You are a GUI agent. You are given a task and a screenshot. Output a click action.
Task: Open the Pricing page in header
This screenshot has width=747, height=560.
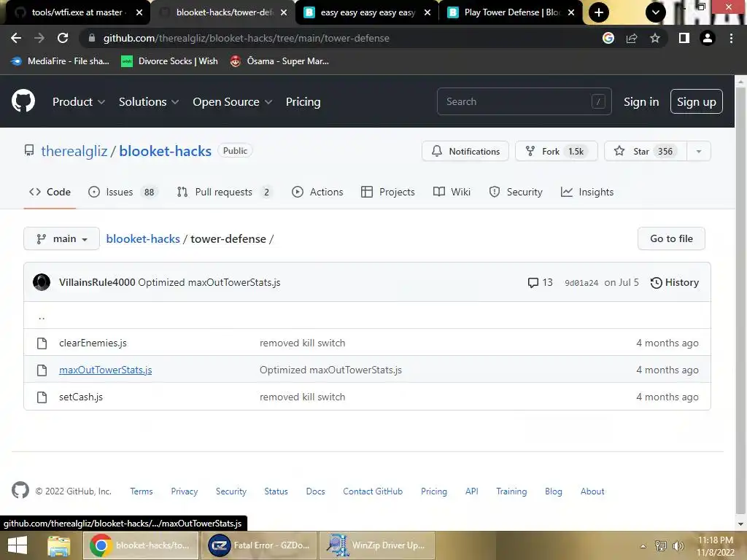click(303, 102)
